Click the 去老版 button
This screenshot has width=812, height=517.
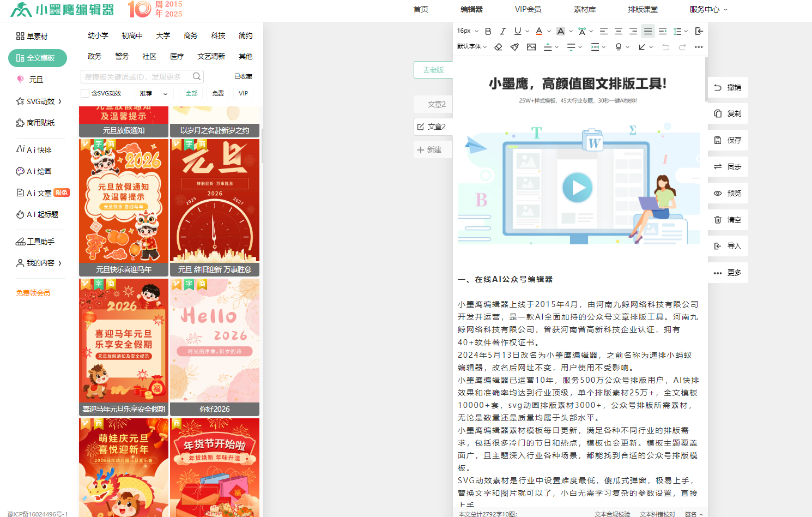coord(433,70)
